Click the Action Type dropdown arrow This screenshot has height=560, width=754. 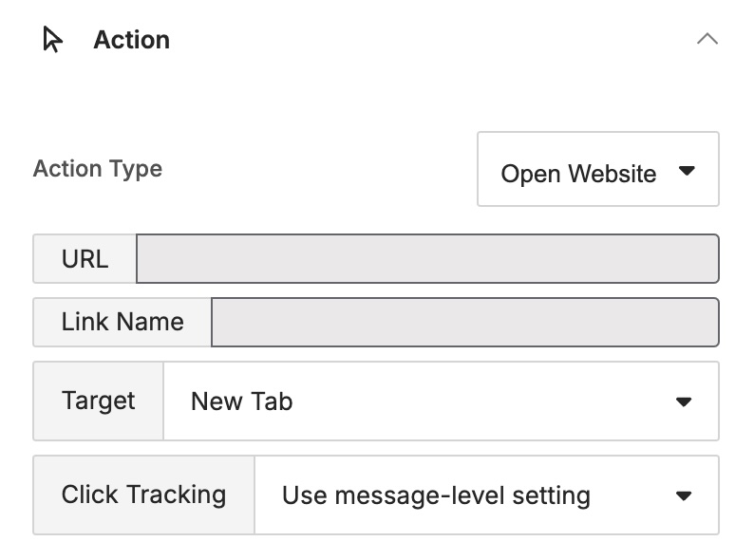(x=688, y=172)
